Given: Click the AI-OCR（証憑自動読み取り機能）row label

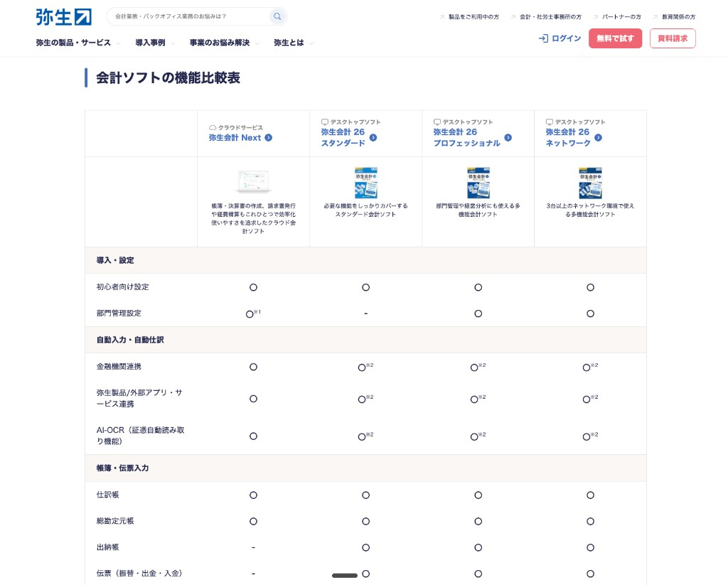Looking at the screenshot, I should 140,436.
